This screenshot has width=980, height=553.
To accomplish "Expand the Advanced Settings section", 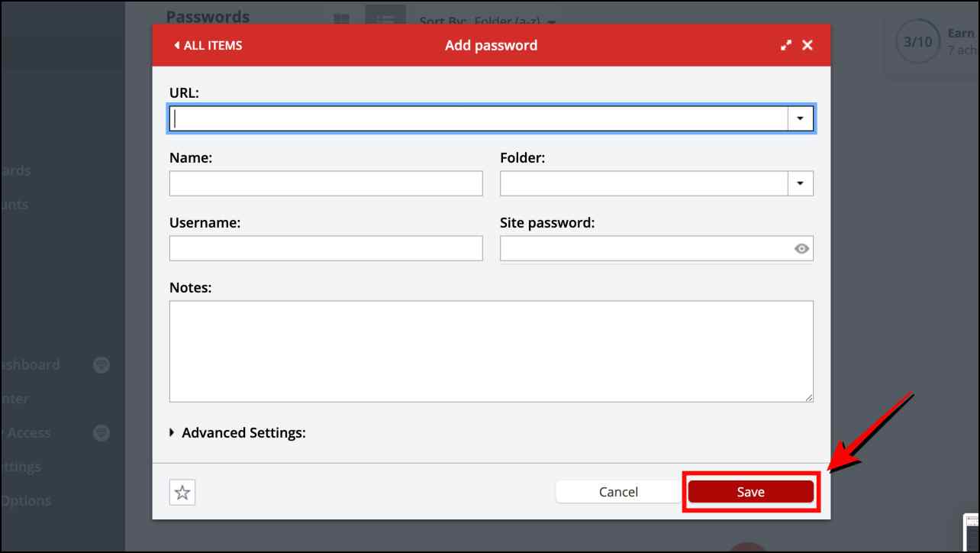I will click(x=237, y=432).
